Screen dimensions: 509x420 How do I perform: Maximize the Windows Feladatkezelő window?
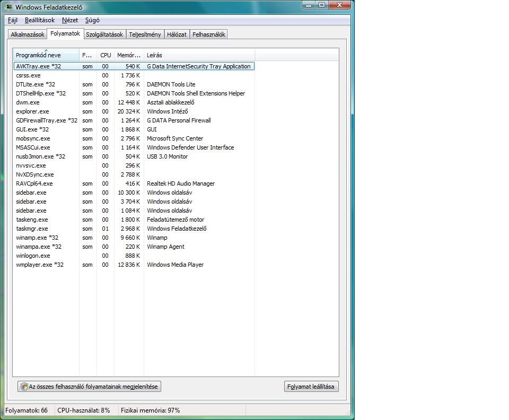tap(322, 5)
